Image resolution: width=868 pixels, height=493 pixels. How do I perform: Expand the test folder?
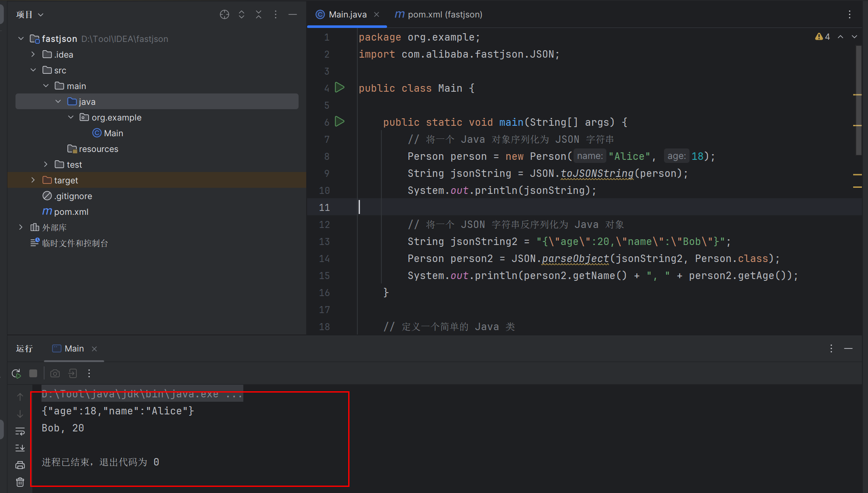coord(46,164)
